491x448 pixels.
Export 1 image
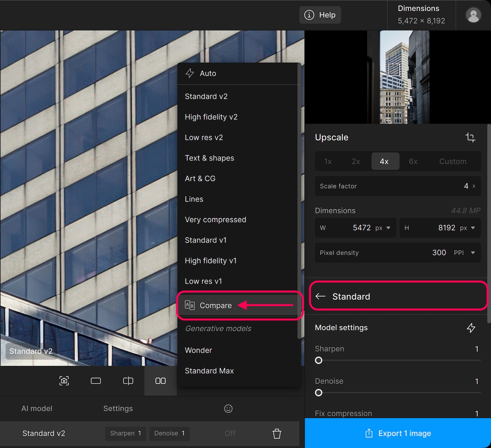coord(398,433)
